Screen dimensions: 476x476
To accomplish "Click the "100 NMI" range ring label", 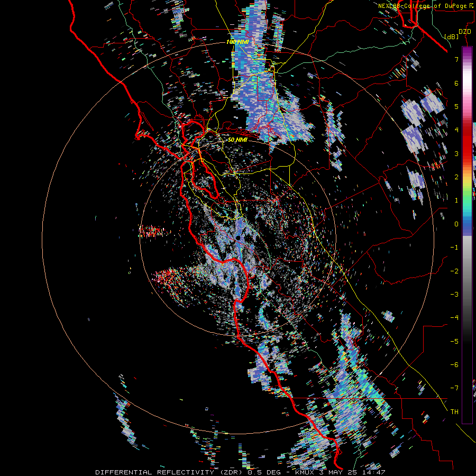I will tap(237, 42).
